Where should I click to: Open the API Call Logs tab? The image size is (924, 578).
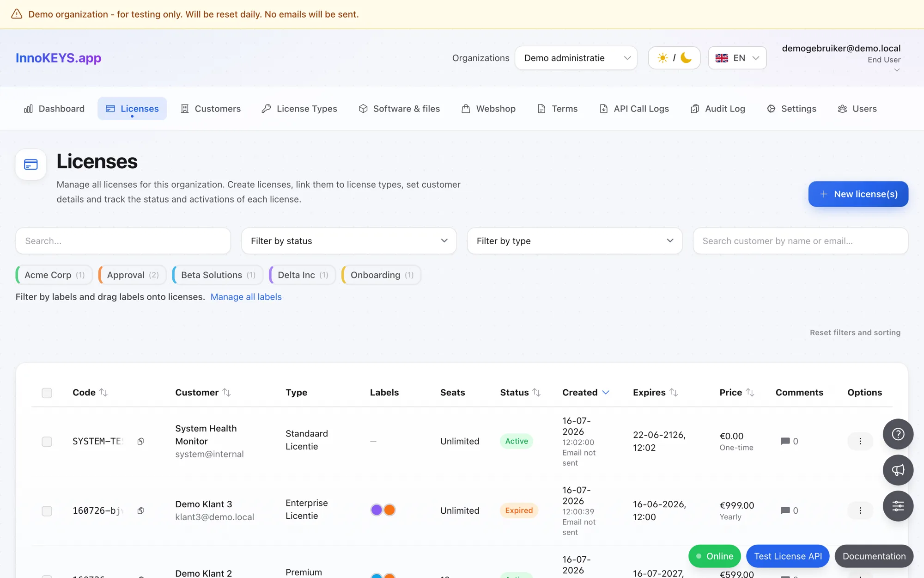(634, 109)
